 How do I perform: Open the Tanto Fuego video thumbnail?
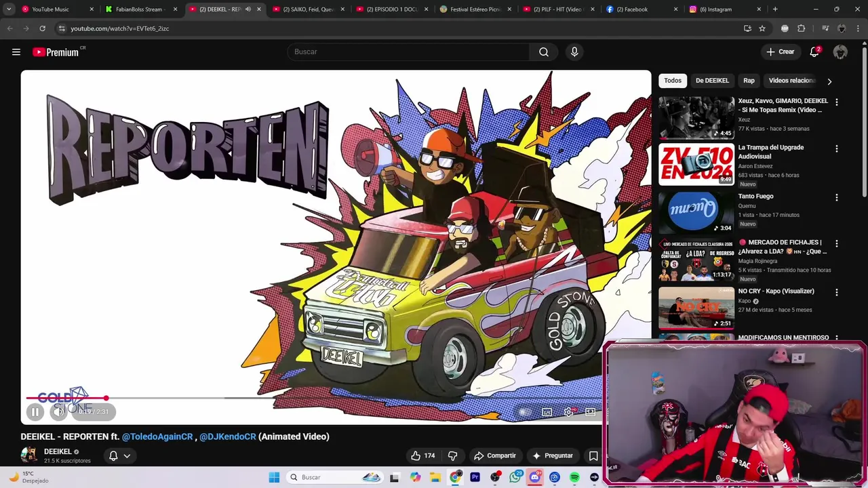(x=696, y=212)
